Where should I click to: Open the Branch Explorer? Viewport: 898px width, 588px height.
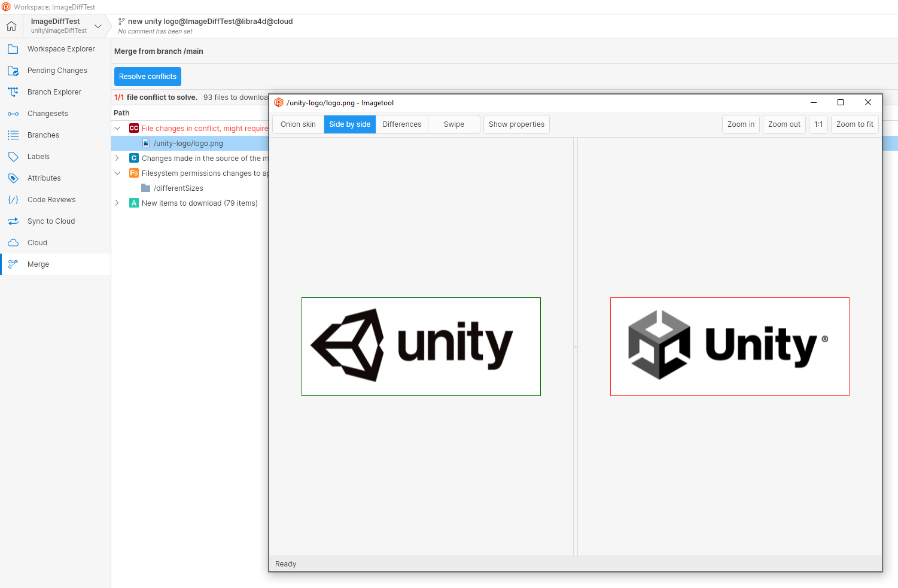tap(54, 92)
